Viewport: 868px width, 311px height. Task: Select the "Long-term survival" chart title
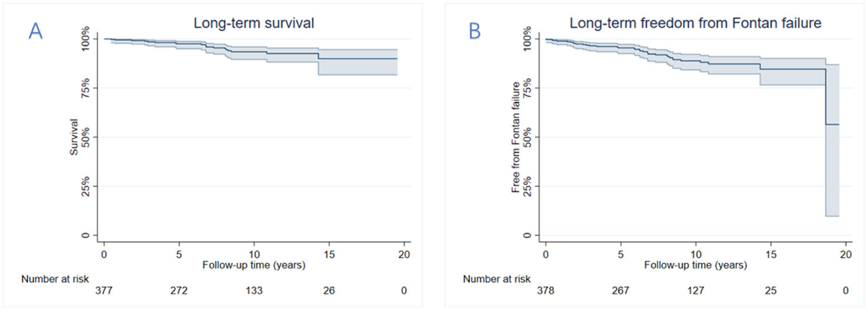pyautogui.click(x=253, y=24)
